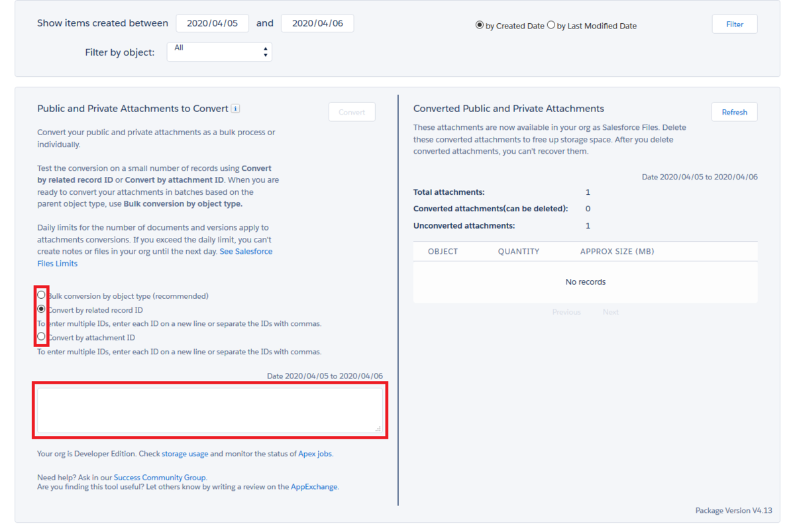
Task: Select by Last Modified Date radio button
Action: coord(551,25)
